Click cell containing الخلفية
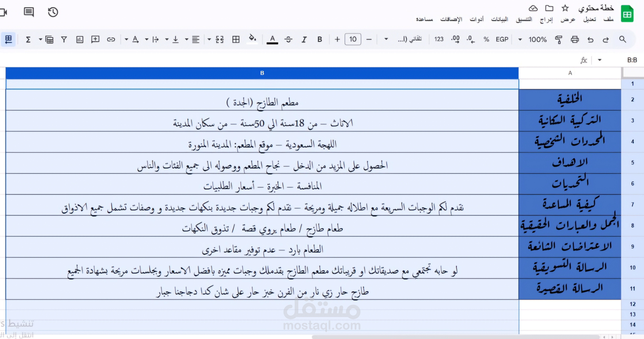644x339 pixels. (x=570, y=100)
